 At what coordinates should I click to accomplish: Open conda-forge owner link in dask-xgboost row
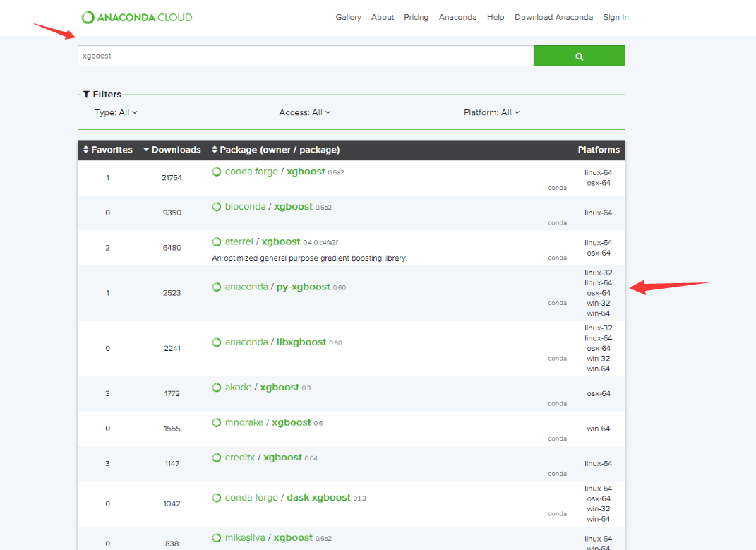(251, 498)
